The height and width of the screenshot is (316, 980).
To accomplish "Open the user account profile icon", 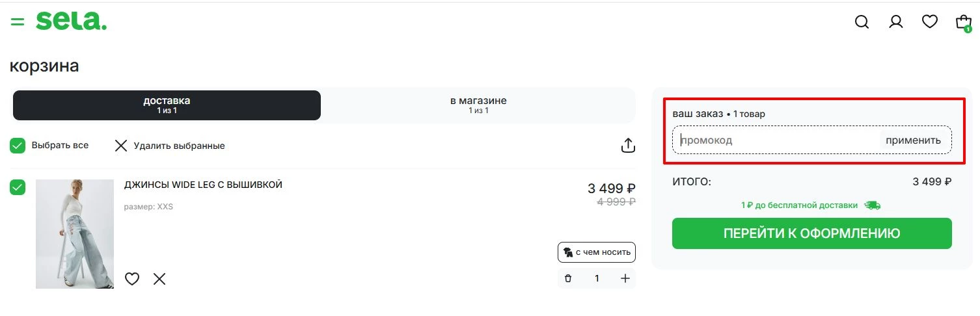I will pyautogui.click(x=896, y=22).
